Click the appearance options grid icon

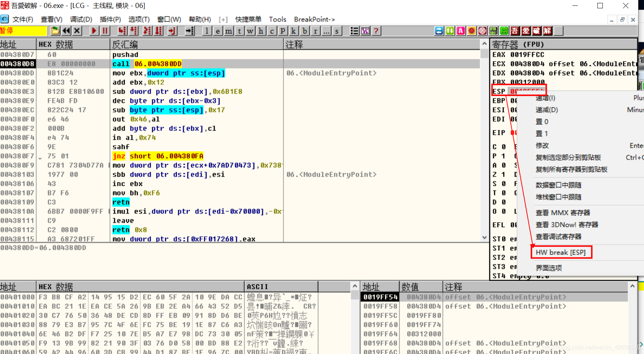coord(365,31)
